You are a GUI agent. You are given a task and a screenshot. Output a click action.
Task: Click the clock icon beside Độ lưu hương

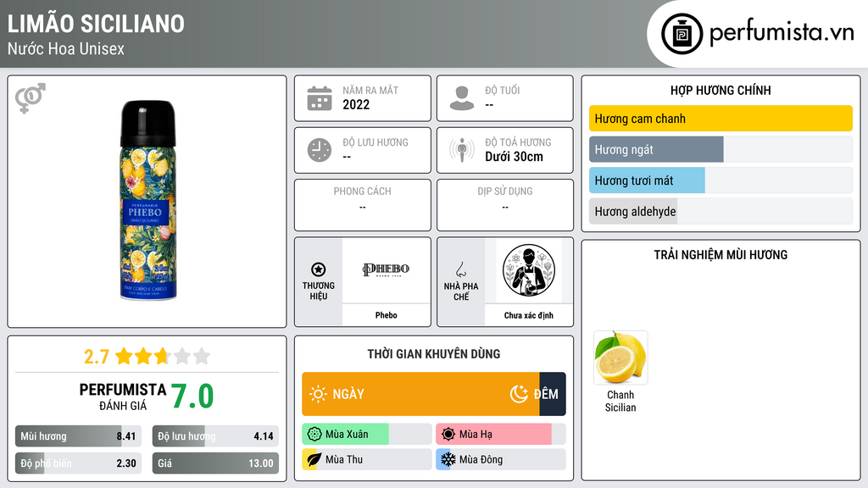point(320,151)
